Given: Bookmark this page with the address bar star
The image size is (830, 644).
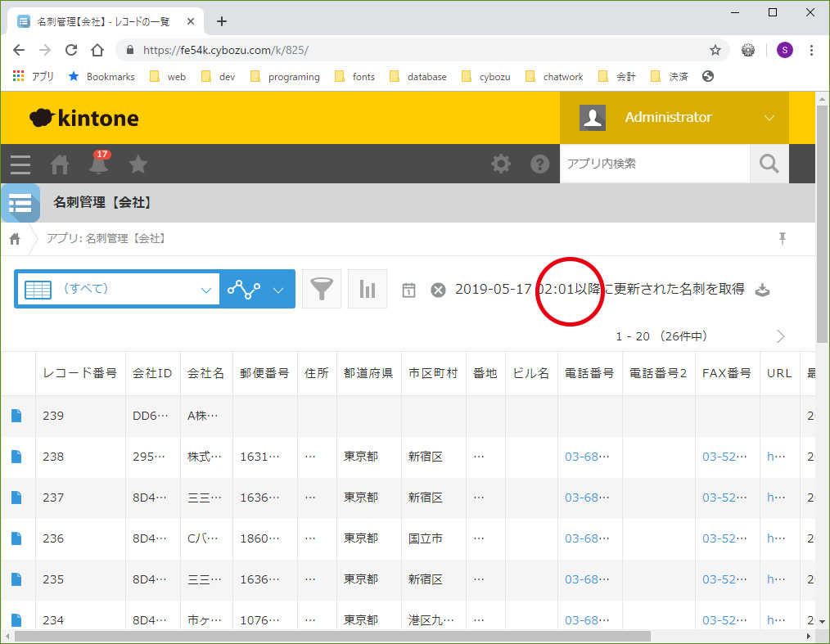Looking at the screenshot, I should tap(715, 50).
